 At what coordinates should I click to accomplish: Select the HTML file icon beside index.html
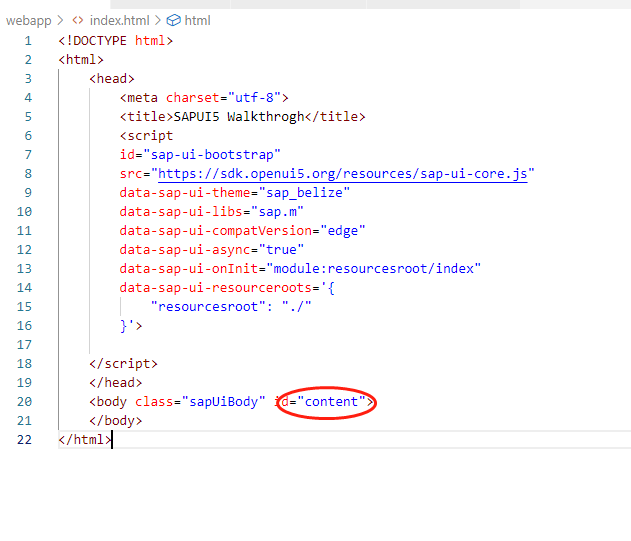pos(78,20)
